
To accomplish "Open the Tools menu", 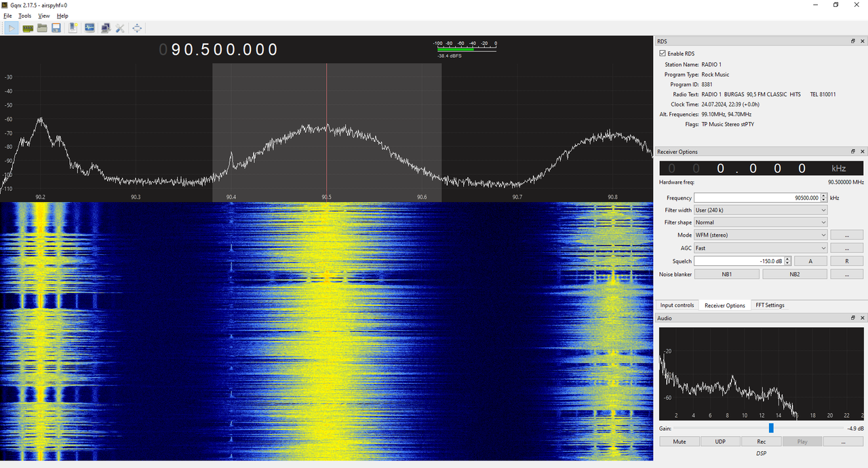I will [25, 16].
